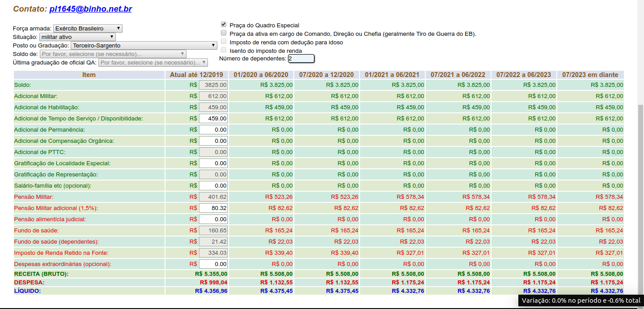Focus the Gratificação de Localidade Especial field
The height and width of the screenshot is (309, 644).
pyautogui.click(x=213, y=163)
